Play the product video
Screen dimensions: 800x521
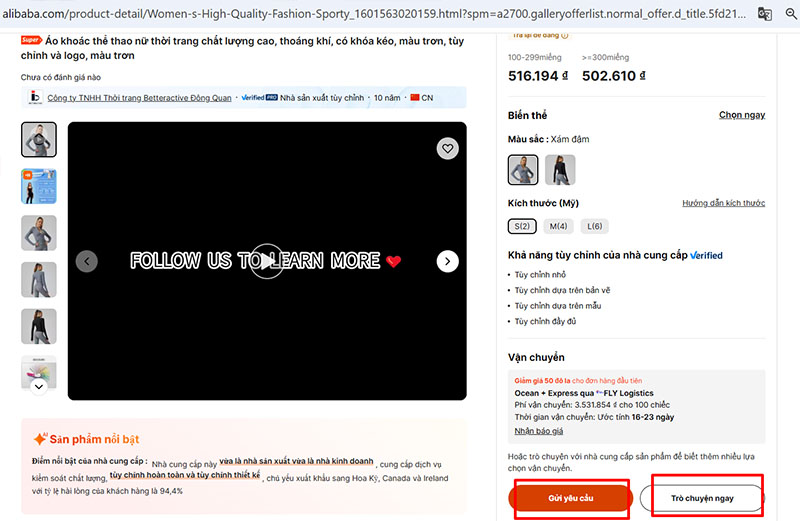[266, 261]
